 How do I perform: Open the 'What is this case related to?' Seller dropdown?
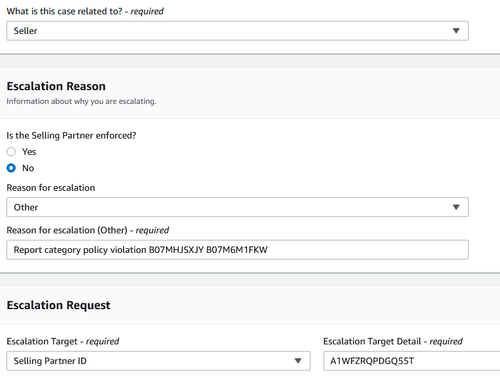coord(237,31)
